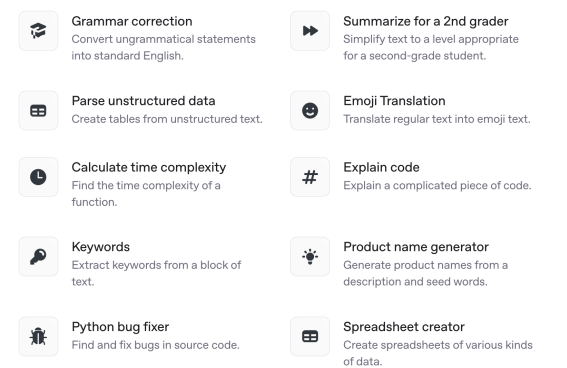The height and width of the screenshot is (368, 567).
Task: Click the lightbulb Product name generator icon
Action: point(310,257)
